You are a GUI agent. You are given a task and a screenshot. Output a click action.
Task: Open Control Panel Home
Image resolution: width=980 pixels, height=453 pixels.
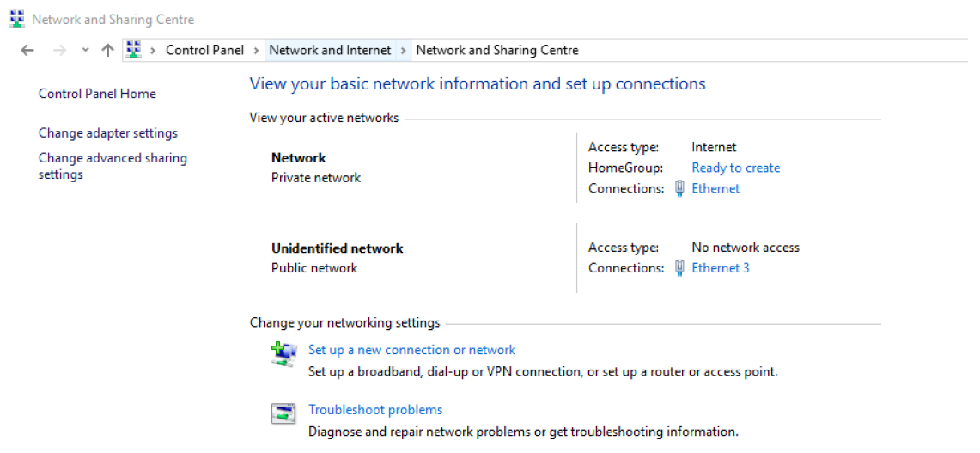(97, 94)
